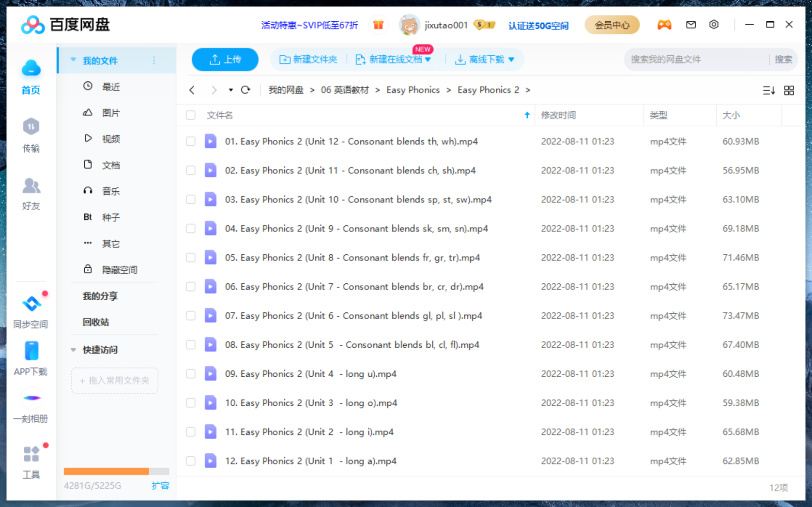Click the 扩容 expand storage link
The width and height of the screenshot is (812, 507).
click(x=160, y=486)
